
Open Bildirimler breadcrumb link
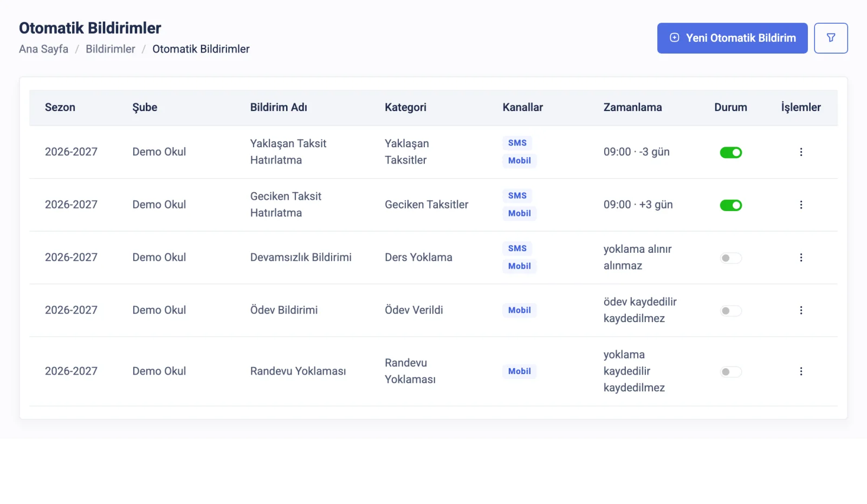click(111, 49)
